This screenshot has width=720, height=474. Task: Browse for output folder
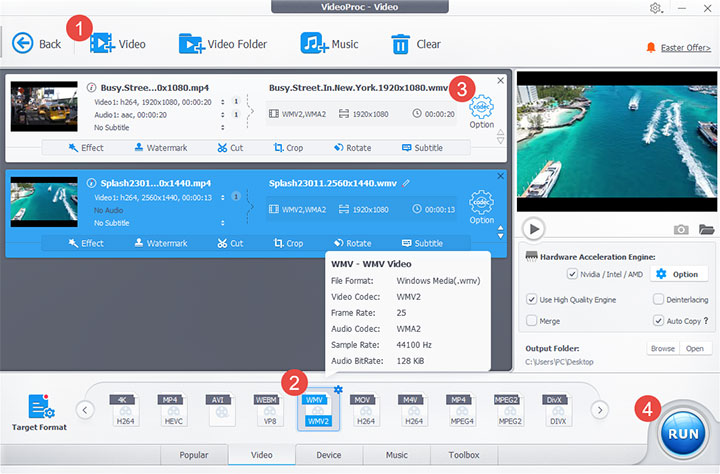point(663,349)
